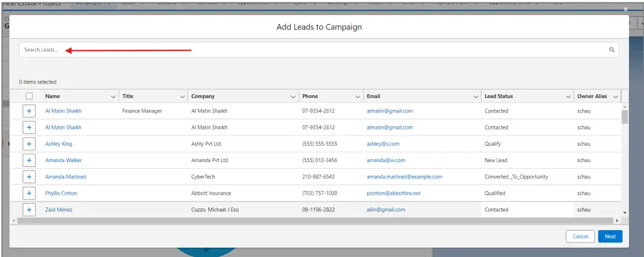644x257 pixels.
Task: Open Zaid Menez lead record link
Action: point(59,209)
